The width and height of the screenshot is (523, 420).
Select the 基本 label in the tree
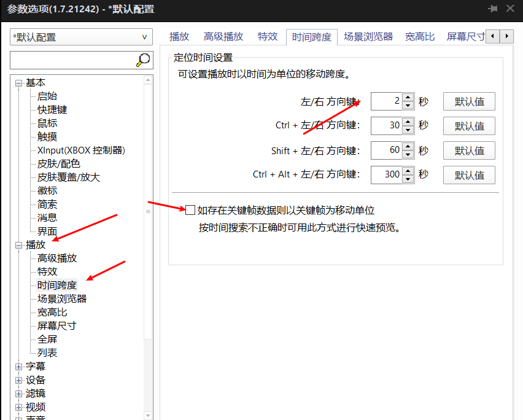tap(36, 83)
